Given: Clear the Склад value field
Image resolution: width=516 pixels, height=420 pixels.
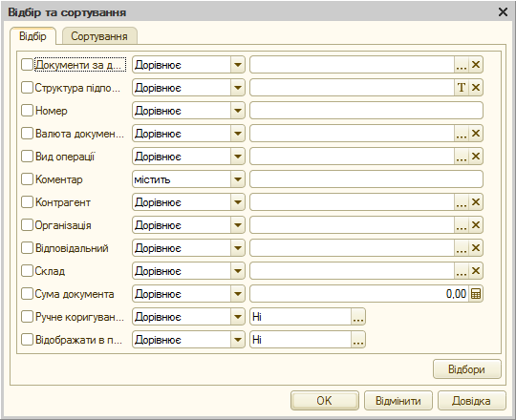Looking at the screenshot, I should pos(476,271).
